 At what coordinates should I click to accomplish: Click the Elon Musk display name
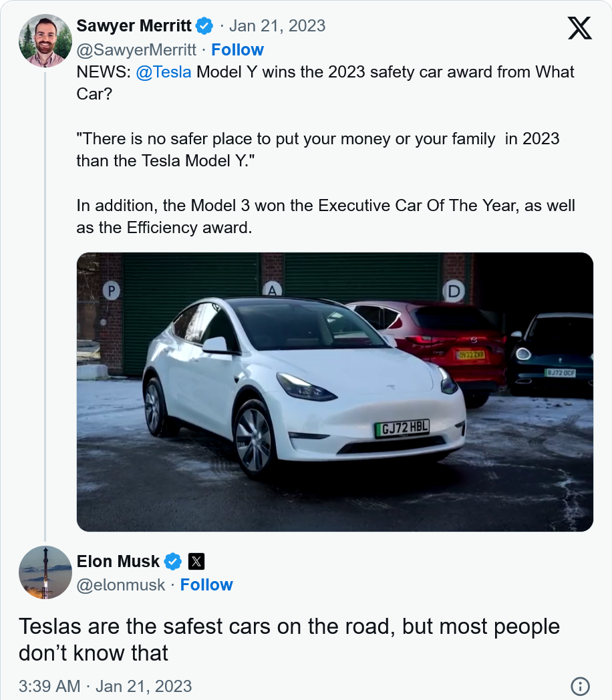click(118, 562)
